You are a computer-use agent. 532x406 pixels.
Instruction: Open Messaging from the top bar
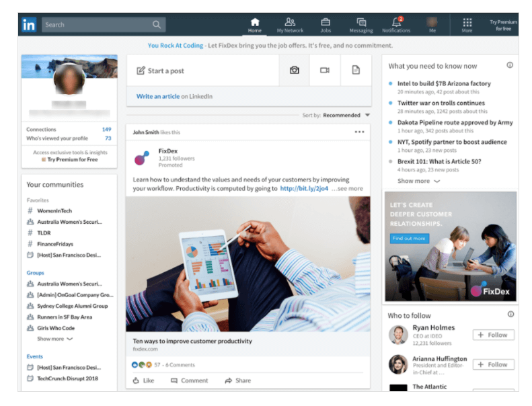[x=361, y=26]
